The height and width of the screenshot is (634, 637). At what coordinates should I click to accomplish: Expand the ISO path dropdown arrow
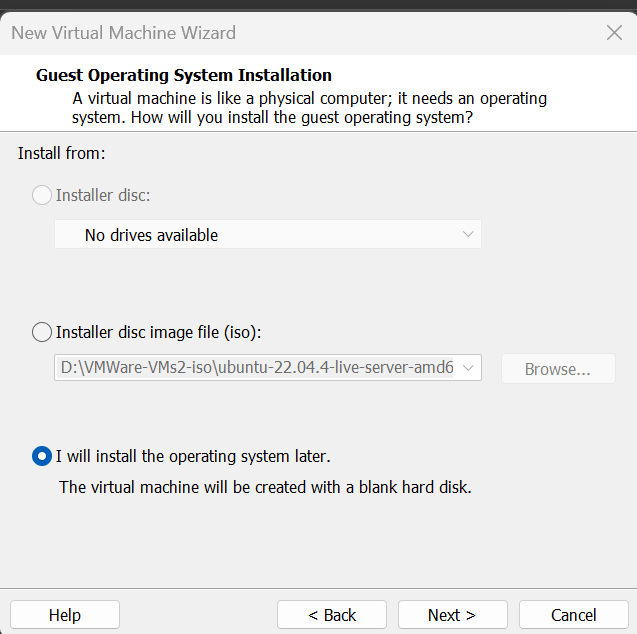point(468,368)
